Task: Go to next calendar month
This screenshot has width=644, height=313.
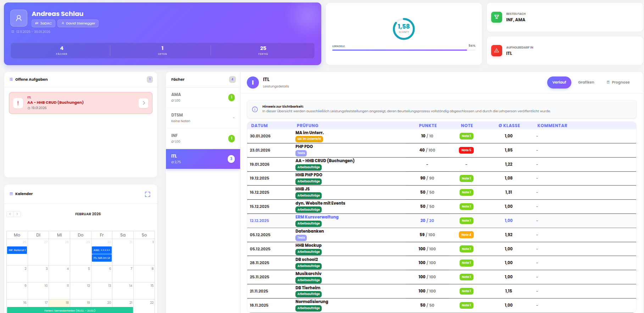Action: (x=17, y=214)
